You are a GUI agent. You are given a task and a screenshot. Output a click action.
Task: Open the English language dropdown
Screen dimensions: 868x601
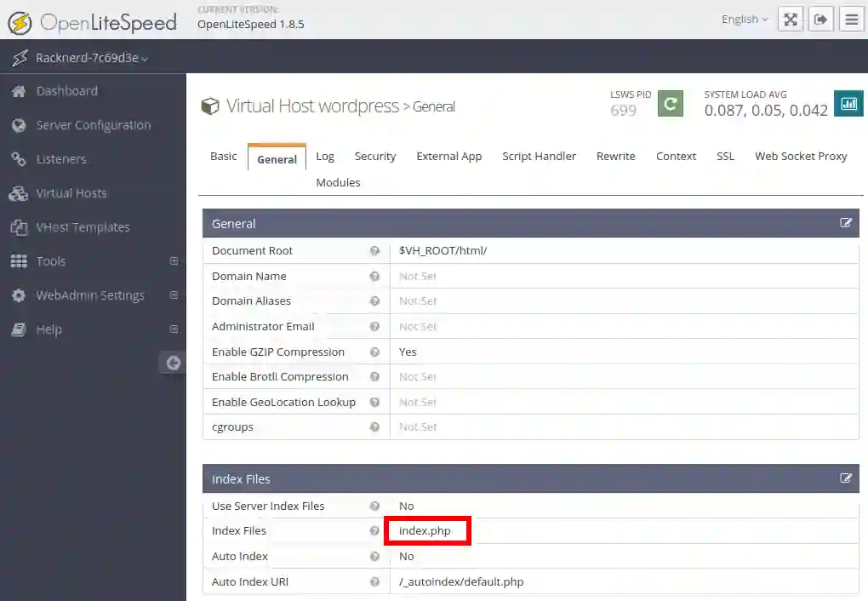point(744,20)
